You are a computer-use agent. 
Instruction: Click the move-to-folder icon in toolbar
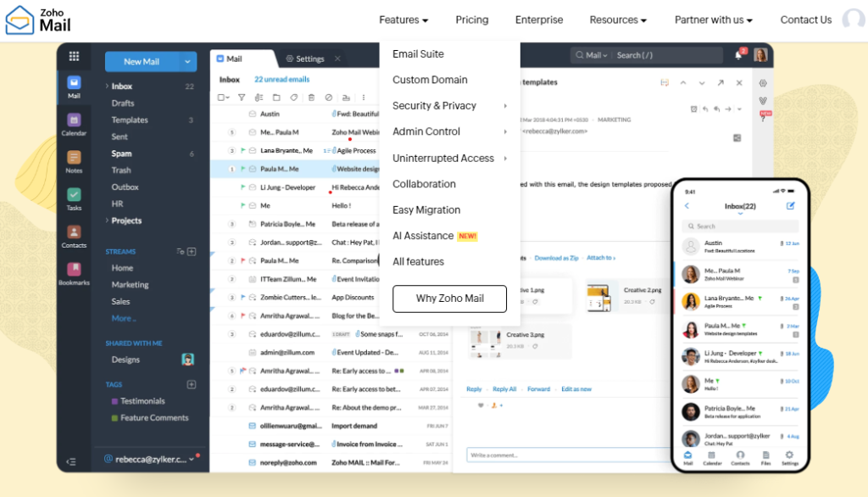click(x=276, y=98)
